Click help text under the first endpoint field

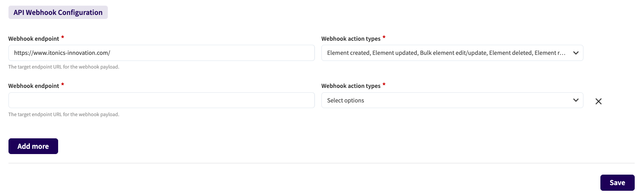[x=64, y=67]
